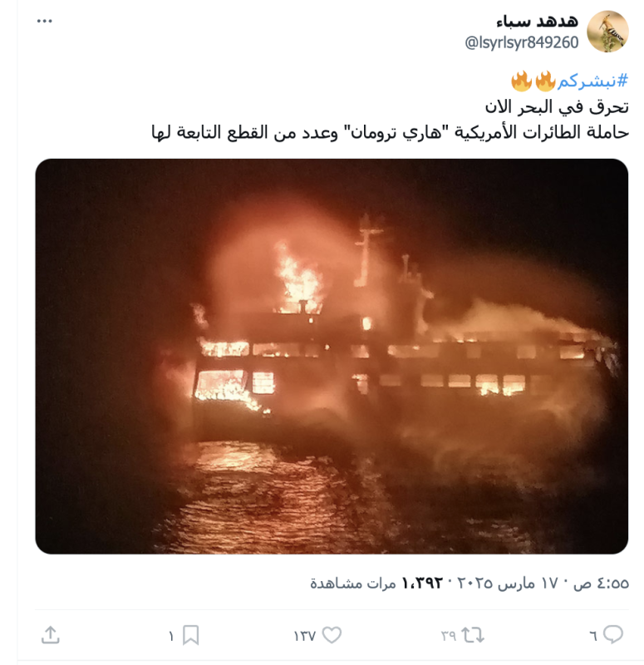This screenshot has height=665, width=644.
Task: Open the ٤:٥٥ ص timestamp link
Action: (601, 584)
